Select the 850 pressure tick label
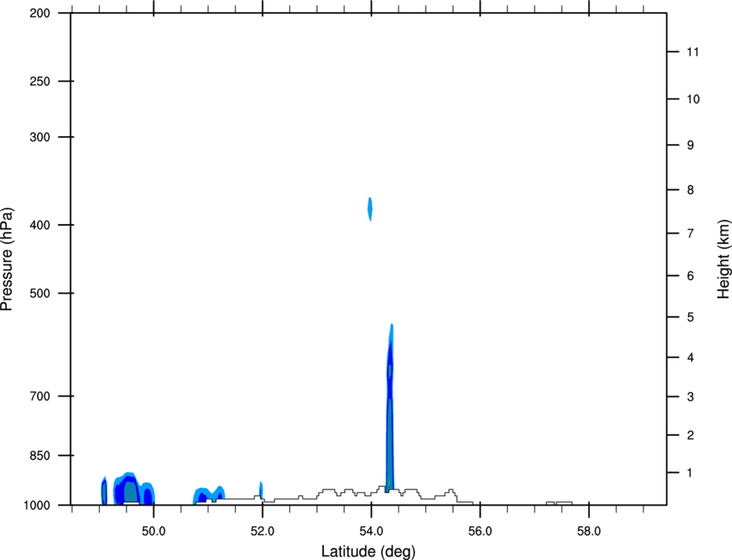The width and height of the screenshot is (732, 560). (x=40, y=456)
